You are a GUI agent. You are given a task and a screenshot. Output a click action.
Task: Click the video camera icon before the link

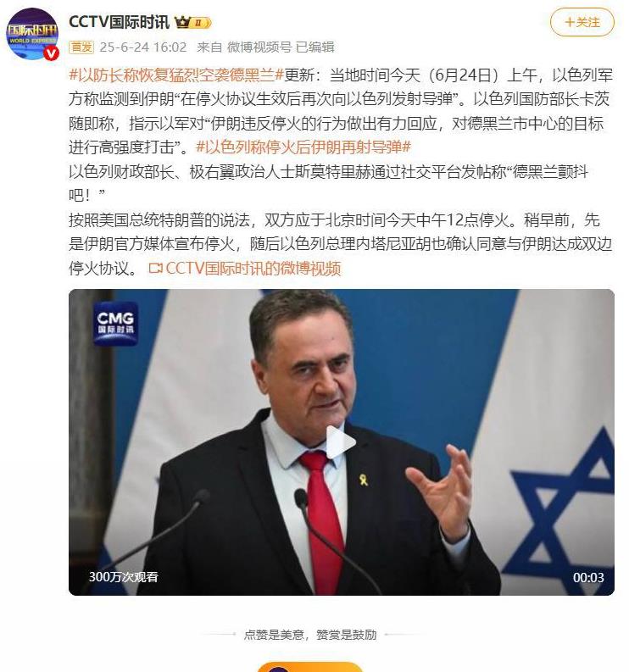(155, 269)
